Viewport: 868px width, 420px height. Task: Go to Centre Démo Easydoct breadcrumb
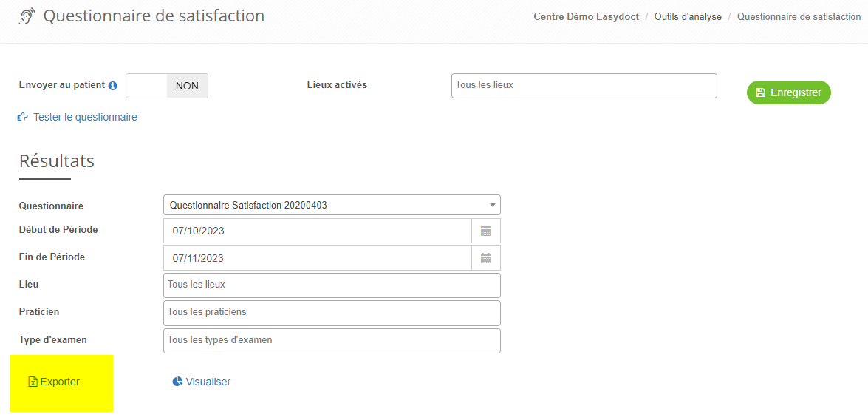click(586, 16)
